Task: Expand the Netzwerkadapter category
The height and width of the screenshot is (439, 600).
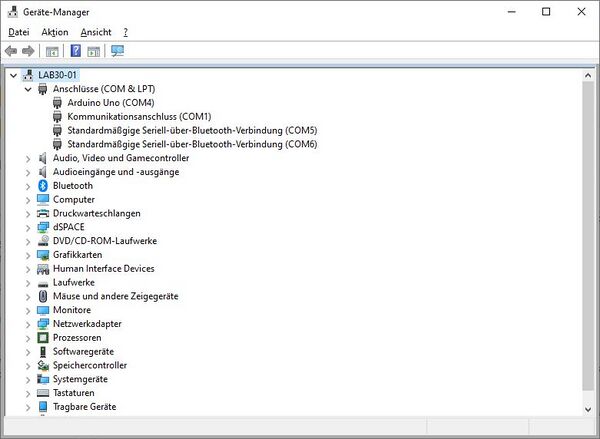Action: [x=28, y=324]
